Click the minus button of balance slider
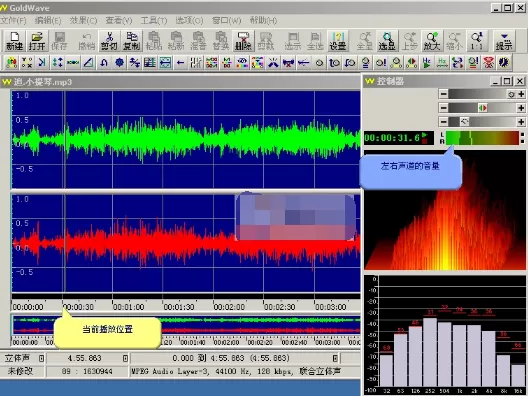Viewport: 528px width, 396px height. pos(444,108)
